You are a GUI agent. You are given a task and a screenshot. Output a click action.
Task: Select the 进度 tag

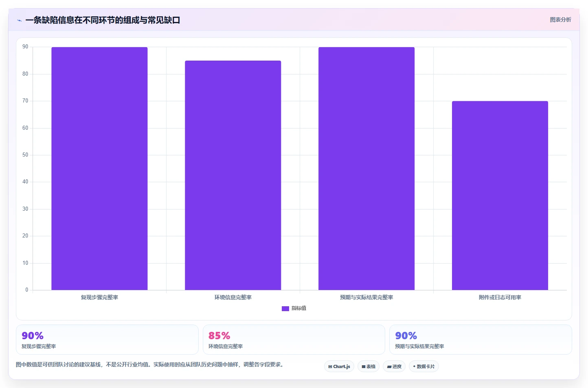[x=394, y=366]
